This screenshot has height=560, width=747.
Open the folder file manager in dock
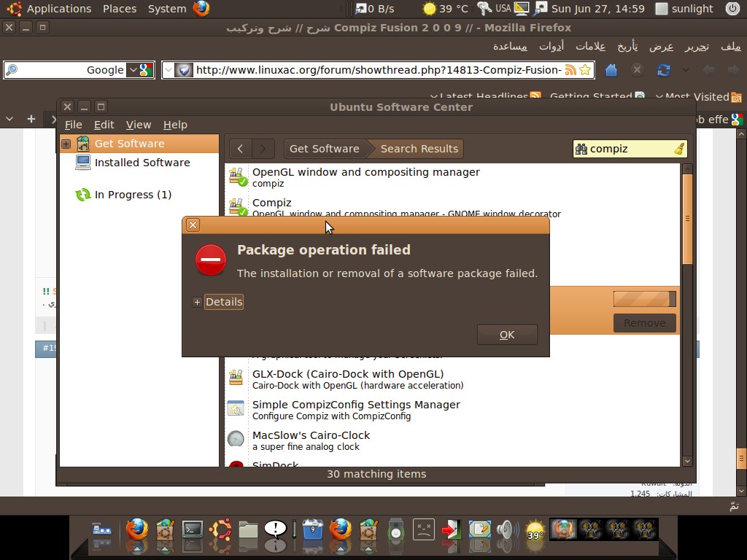[248, 530]
